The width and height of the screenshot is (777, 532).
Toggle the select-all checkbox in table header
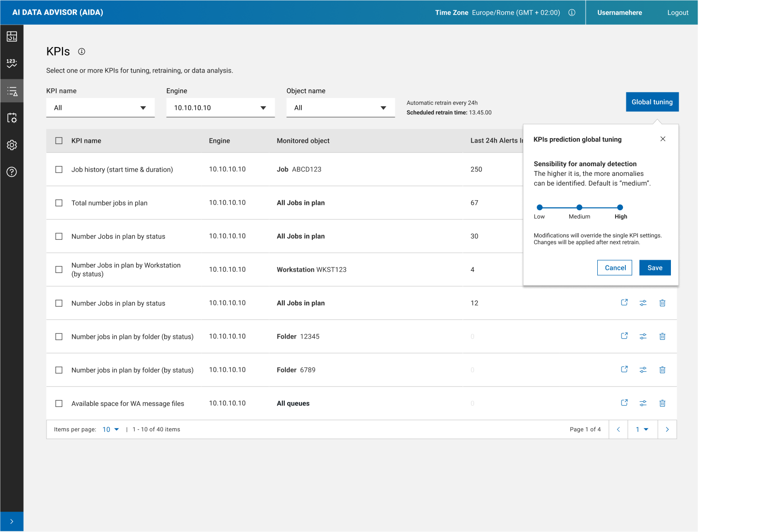[x=59, y=141]
